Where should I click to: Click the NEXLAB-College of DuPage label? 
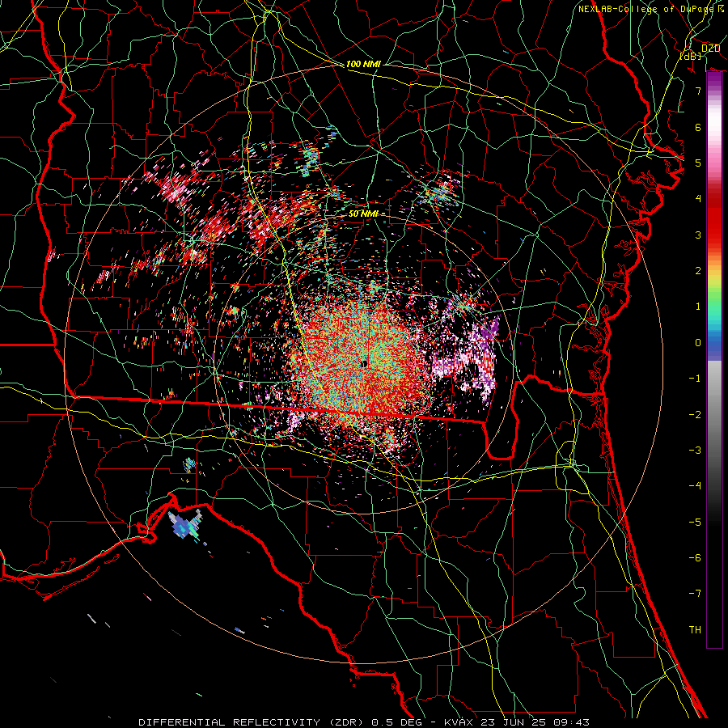645,9
